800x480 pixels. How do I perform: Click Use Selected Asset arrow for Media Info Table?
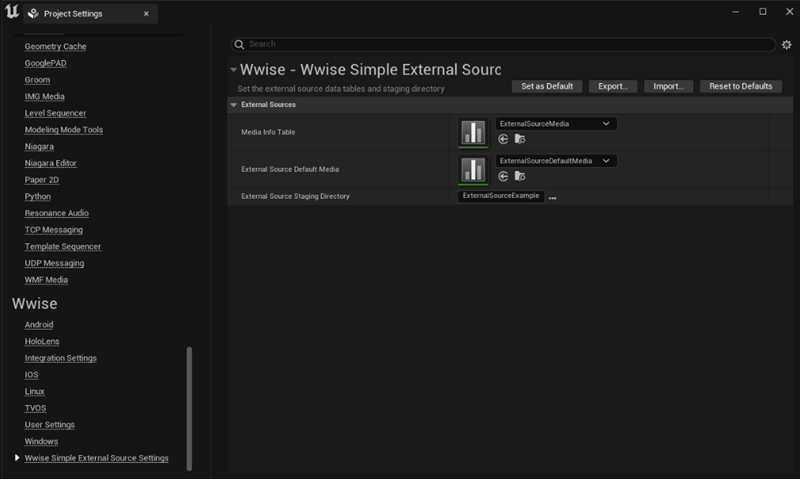pos(503,139)
